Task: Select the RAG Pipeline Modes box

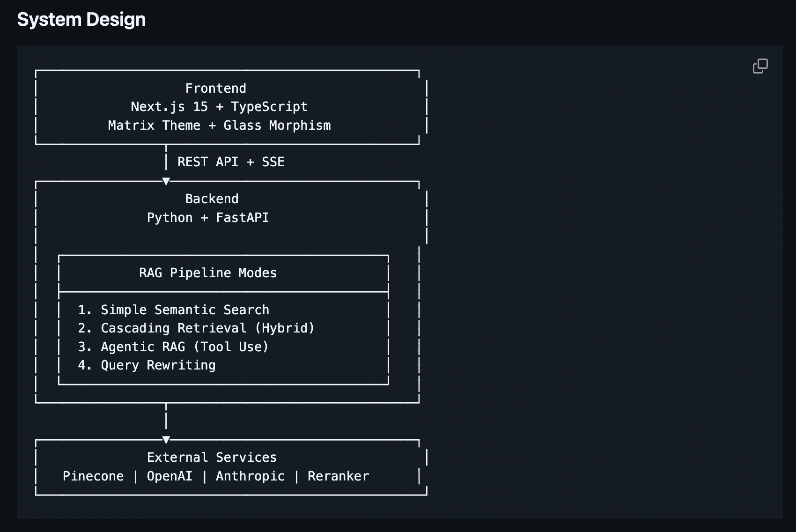Action: click(207, 273)
